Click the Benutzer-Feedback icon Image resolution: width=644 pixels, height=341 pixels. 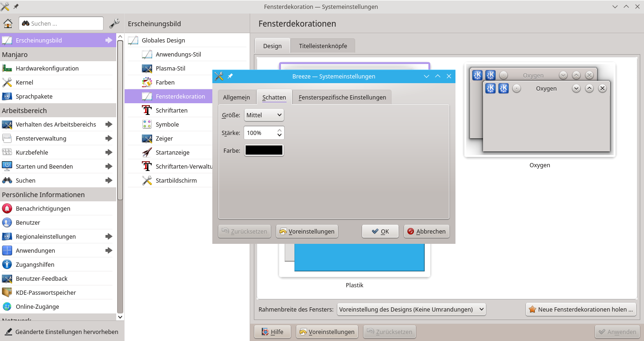pos(7,278)
